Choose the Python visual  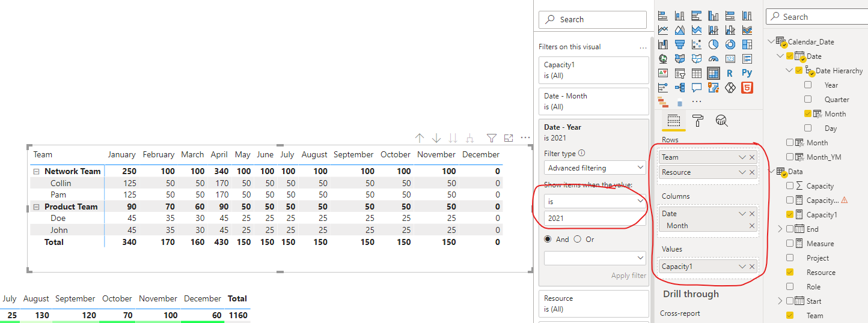pos(747,73)
